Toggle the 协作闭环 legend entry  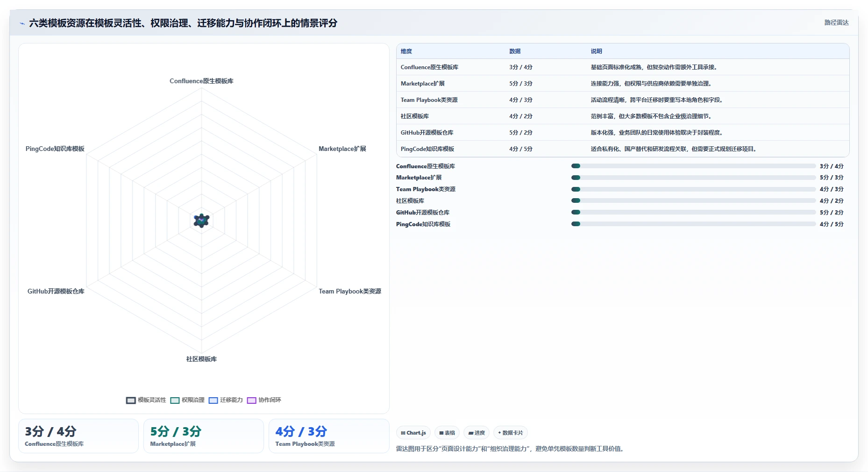point(264,400)
